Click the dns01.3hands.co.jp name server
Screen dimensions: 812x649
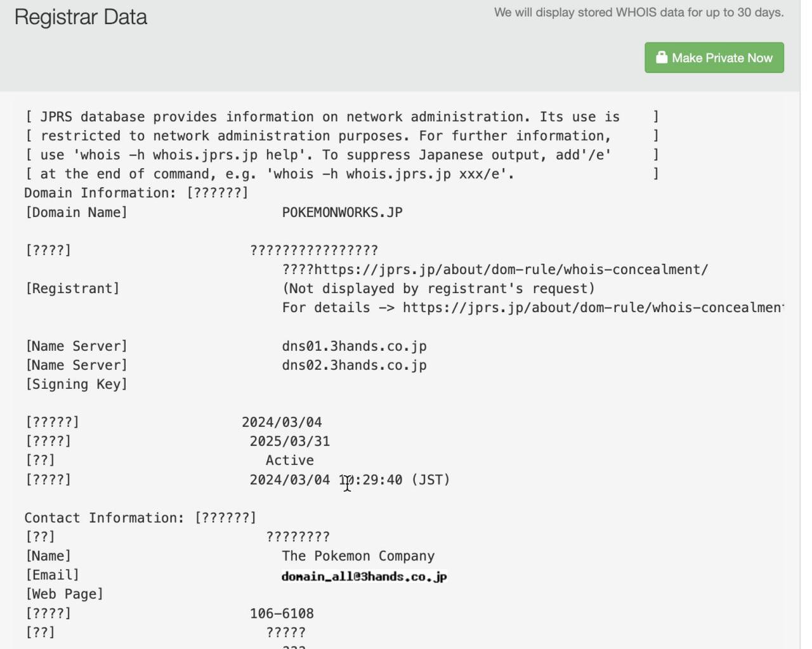coord(354,346)
